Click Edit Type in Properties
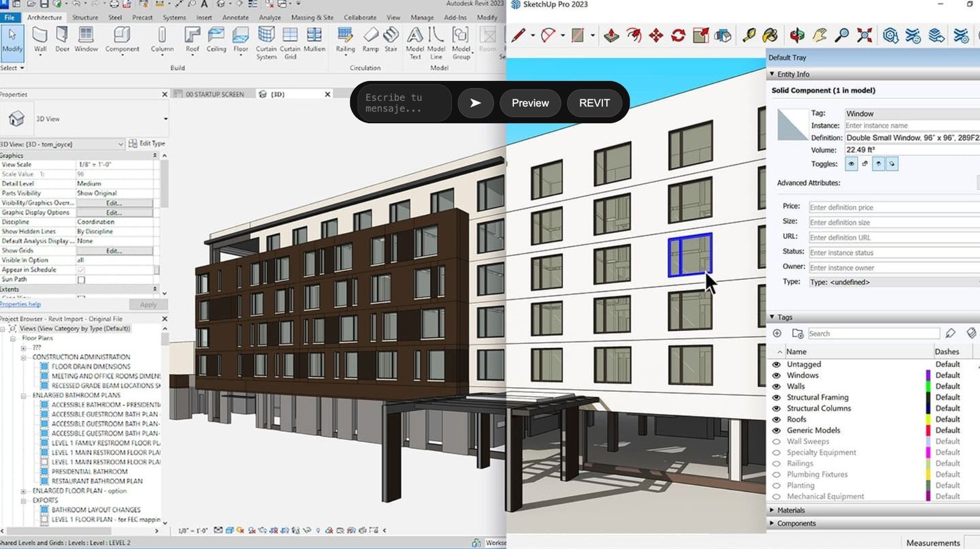The image size is (980, 549). [147, 144]
